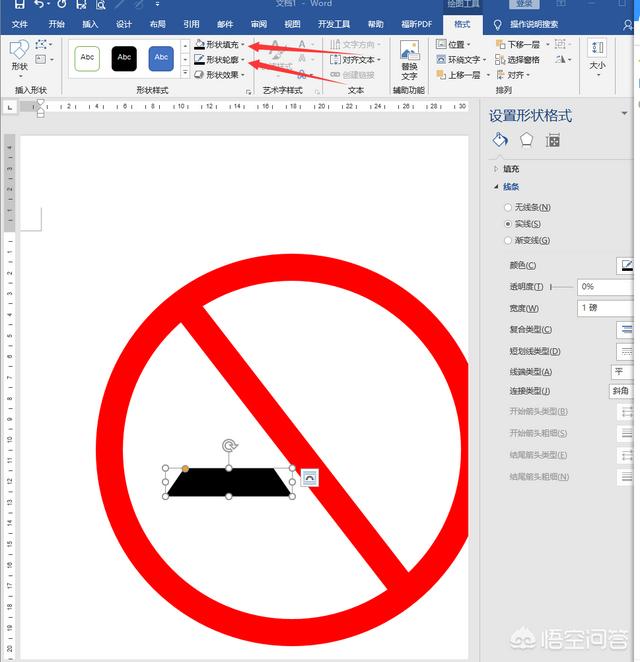Click the 登录 sign-in button
640x662 pixels.
[523, 4]
